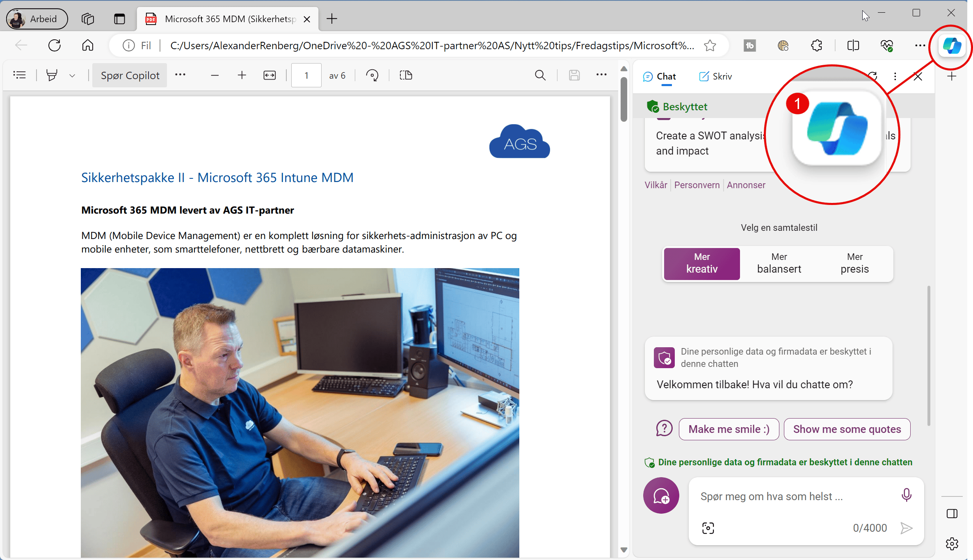This screenshot has width=973, height=560.
Task: Save the PDF file
Action: point(574,75)
